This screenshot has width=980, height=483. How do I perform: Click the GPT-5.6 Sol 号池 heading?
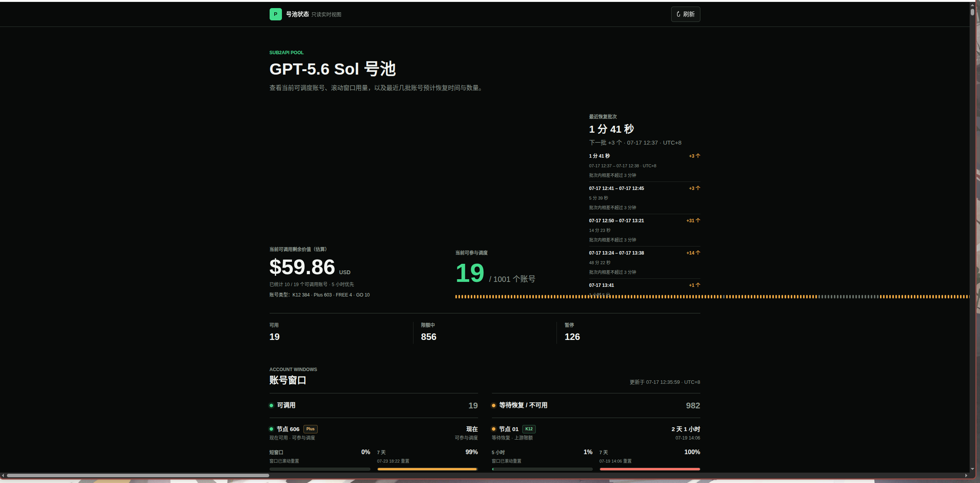click(x=333, y=69)
